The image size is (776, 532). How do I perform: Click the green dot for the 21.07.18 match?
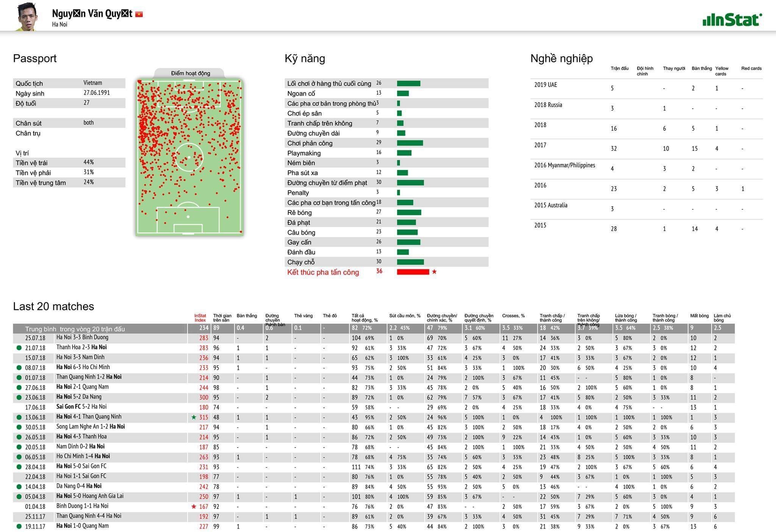tap(19, 348)
